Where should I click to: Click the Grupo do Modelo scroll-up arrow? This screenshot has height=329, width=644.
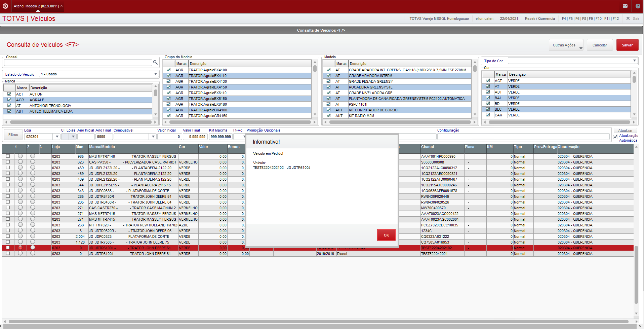(315, 62)
